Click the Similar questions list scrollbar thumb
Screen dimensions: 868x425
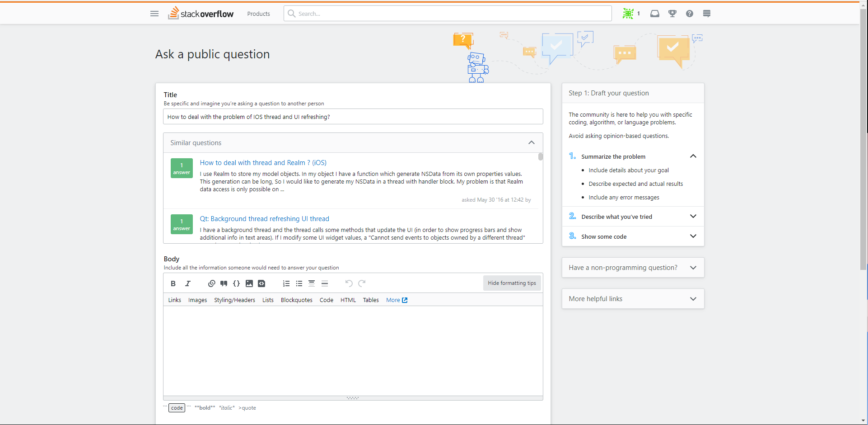pyautogui.click(x=541, y=157)
